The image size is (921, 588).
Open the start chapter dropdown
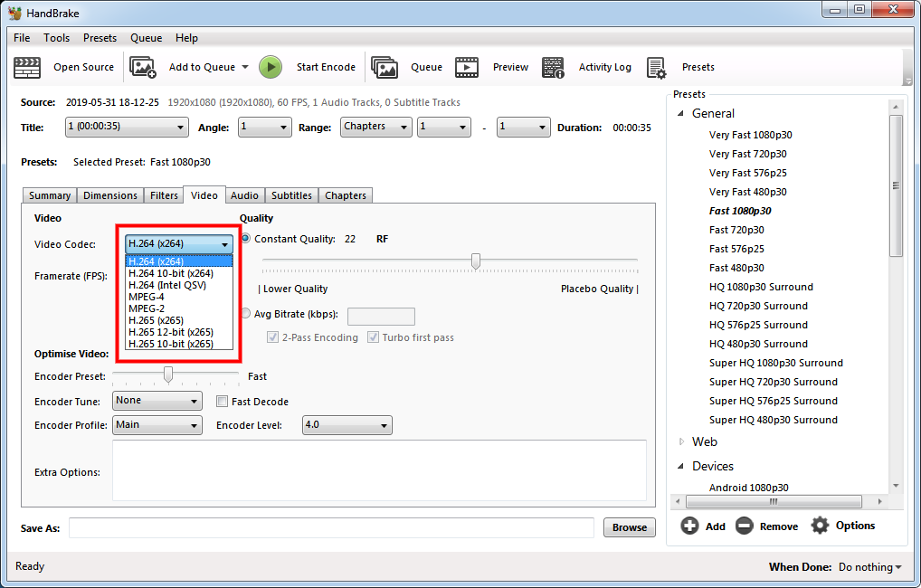(x=443, y=127)
